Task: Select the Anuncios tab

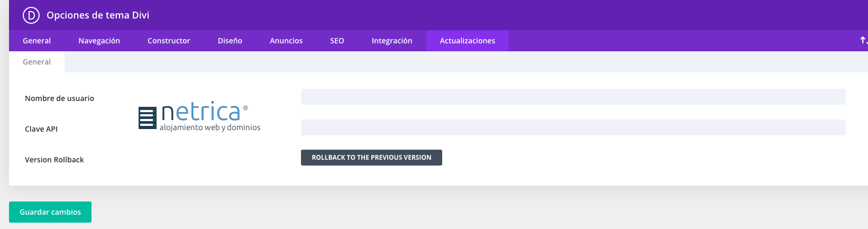Action: tap(286, 41)
